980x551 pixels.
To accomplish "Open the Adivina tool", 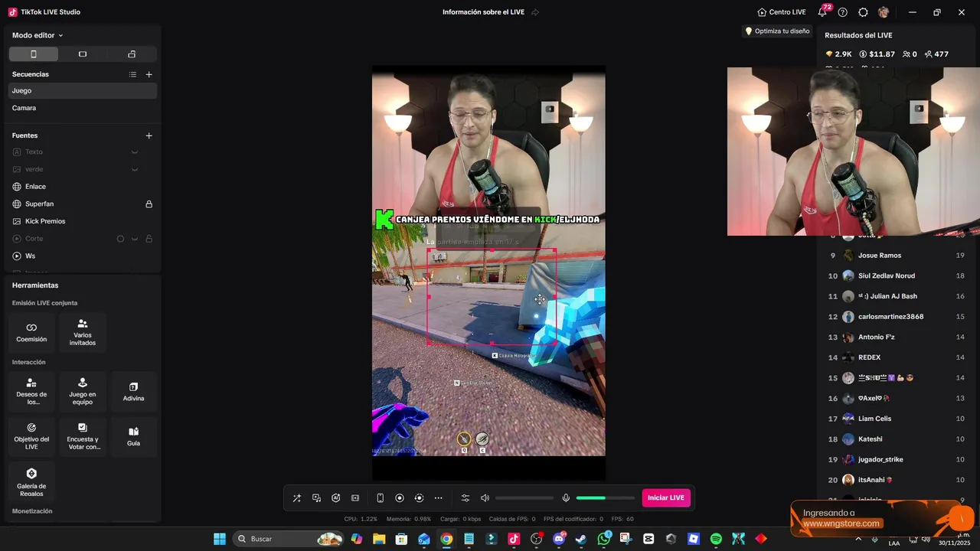I will (x=133, y=392).
